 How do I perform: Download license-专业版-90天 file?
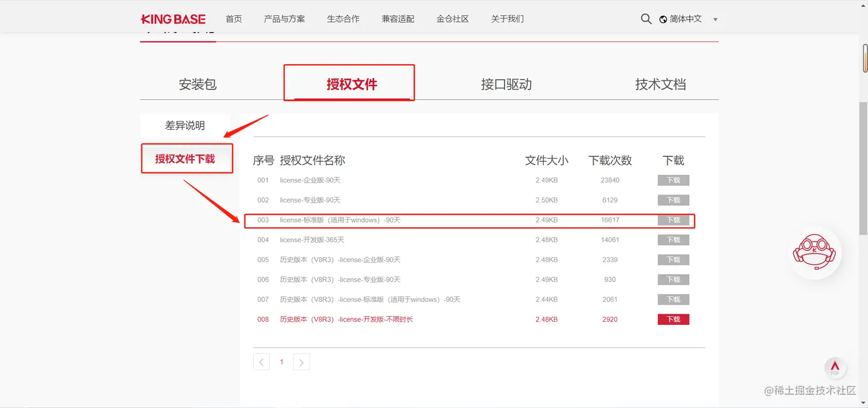coord(673,200)
